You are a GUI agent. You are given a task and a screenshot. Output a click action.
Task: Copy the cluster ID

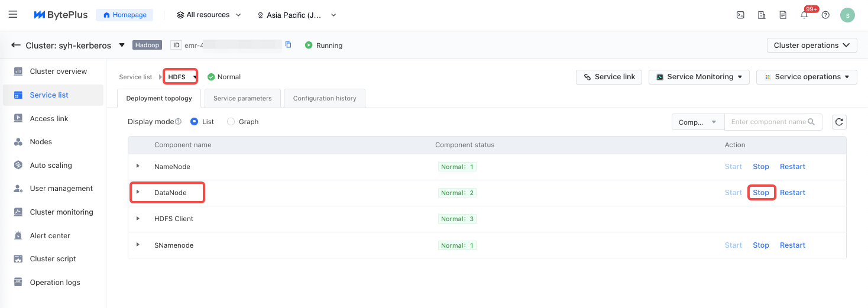pyautogui.click(x=289, y=45)
